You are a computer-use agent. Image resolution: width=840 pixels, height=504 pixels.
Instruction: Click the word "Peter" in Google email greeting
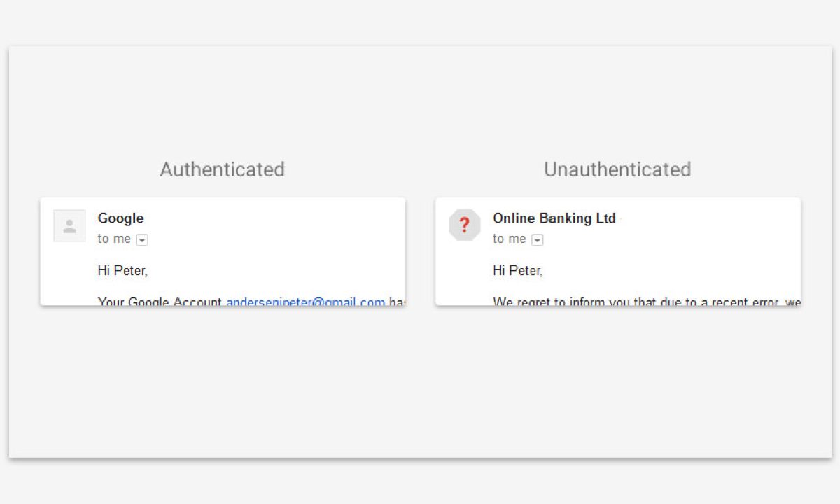[131, 270]
